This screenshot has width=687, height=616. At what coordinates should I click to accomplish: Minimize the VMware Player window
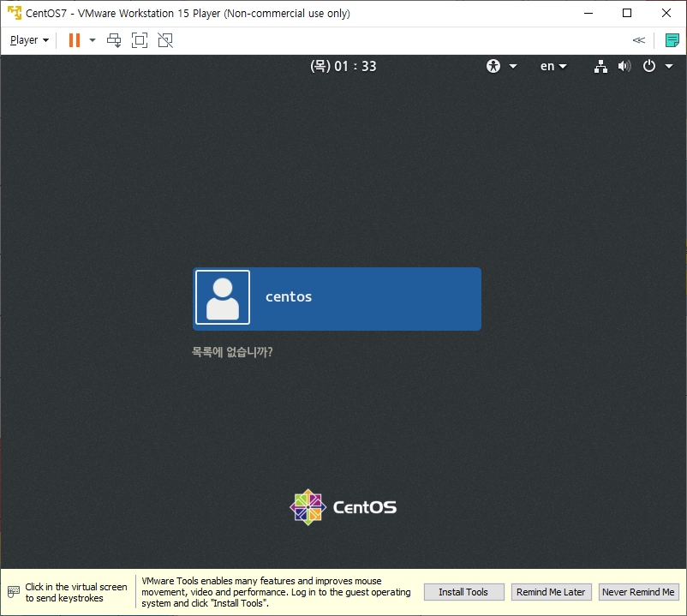588,13
